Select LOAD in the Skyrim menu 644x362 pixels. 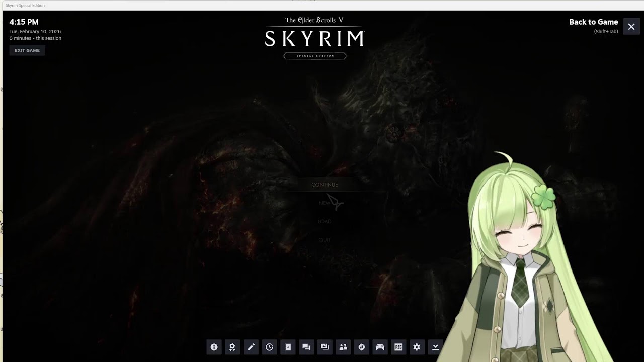(325, 221)
